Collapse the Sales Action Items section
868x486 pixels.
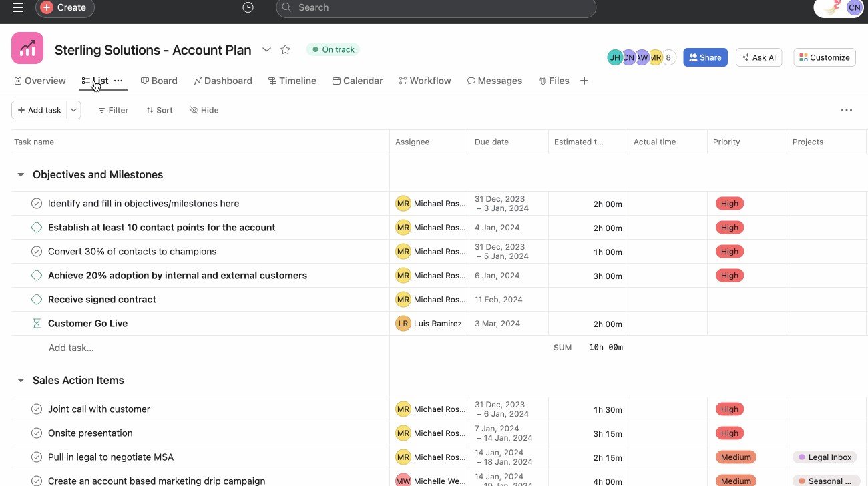pos(21,380)
